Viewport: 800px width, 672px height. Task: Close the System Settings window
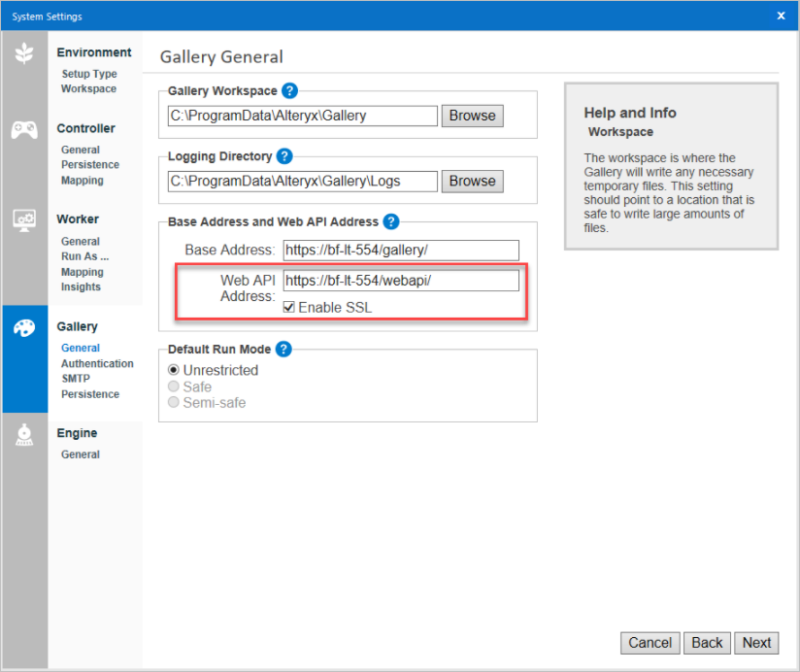point(782,16)
